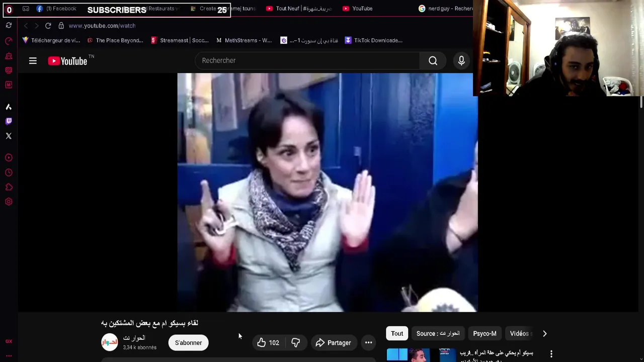Switch to the (1) Facebook tab
Screen dimensions: 644x362
[56, 9]
